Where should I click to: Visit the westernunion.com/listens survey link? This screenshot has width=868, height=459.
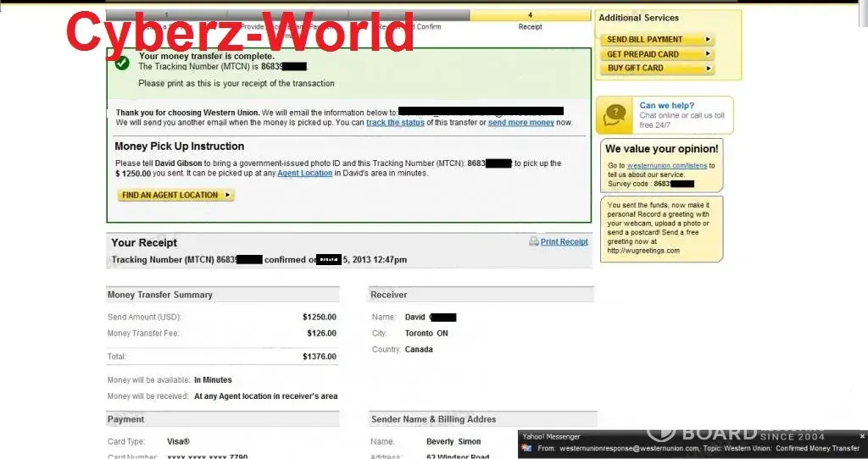coord(667,165)
